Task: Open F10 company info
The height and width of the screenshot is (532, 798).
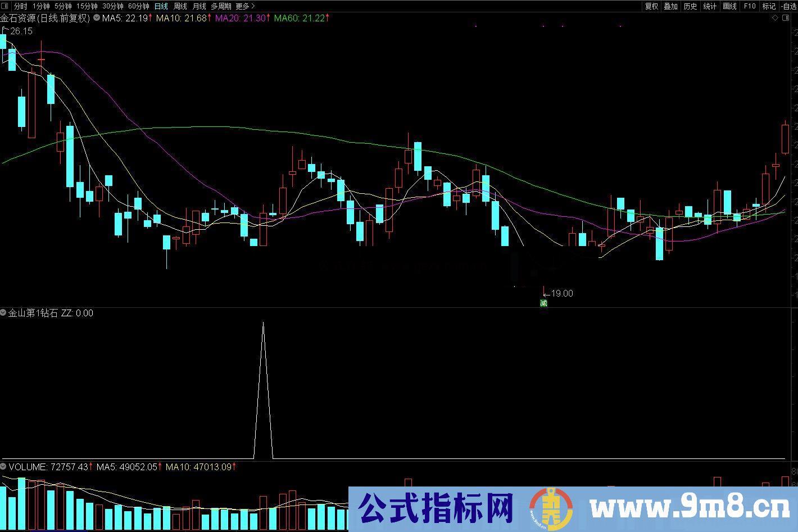Action: [x=749, y=6]
